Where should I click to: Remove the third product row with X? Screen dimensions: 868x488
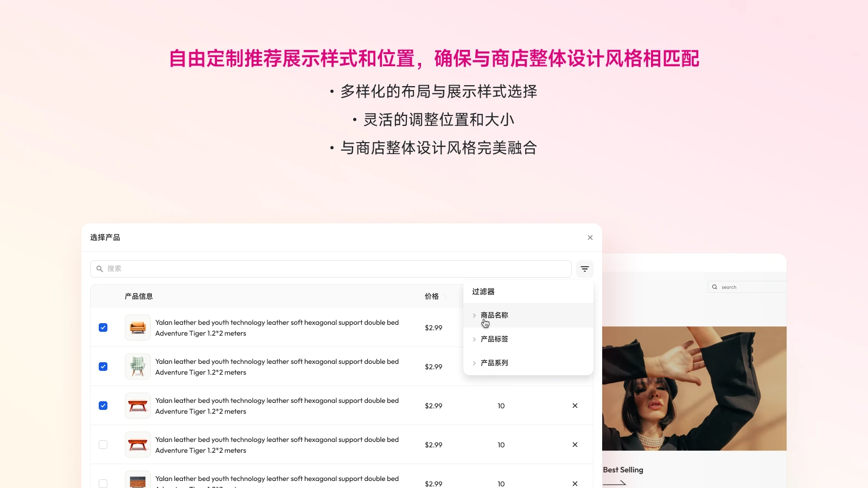[575, 406]
